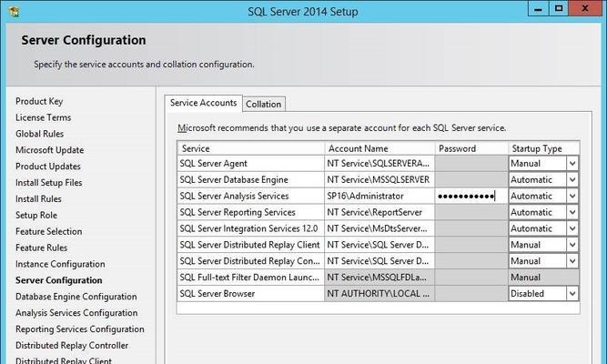Click NT Service\MSSQLFDLa... account cell
Screen dimensions: 607x364
pos(379,278)
